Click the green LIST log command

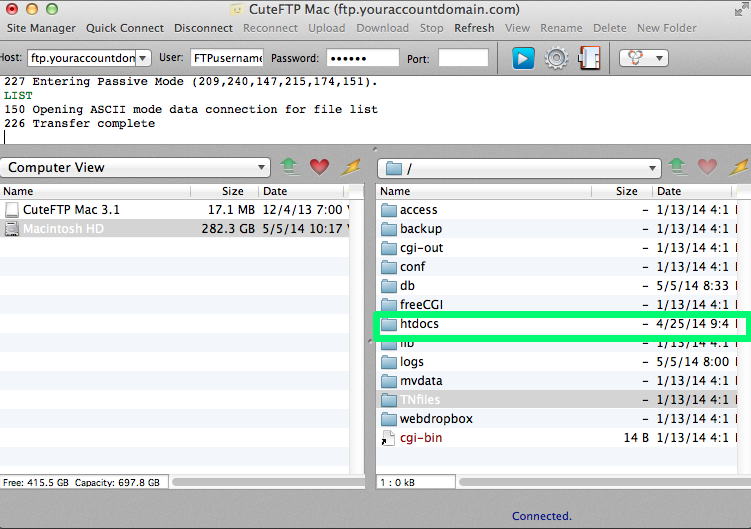(18, 96)
